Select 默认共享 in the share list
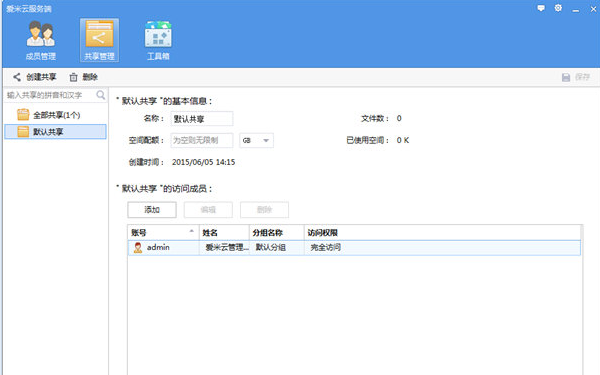 click(55, 132)
